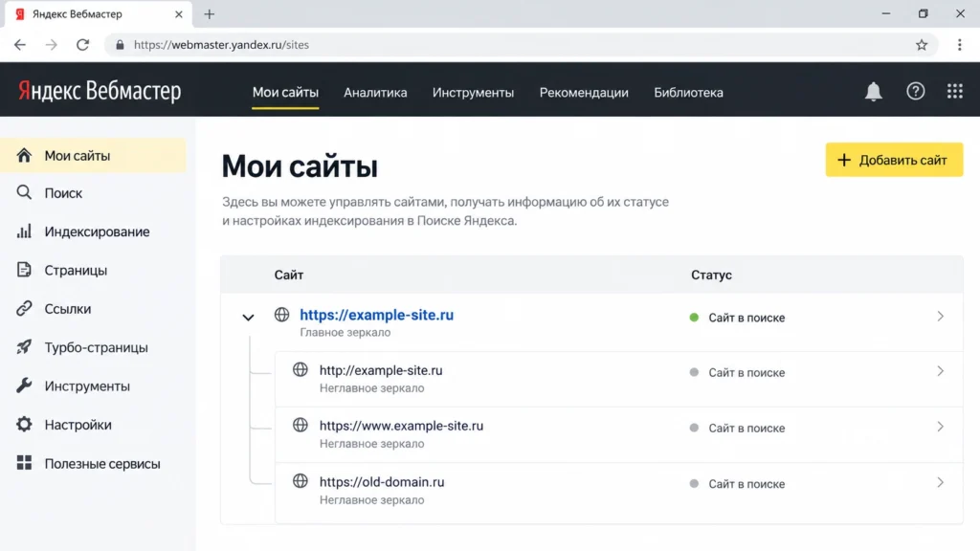Open the Аналитика top menu

(x=375, y=93)
